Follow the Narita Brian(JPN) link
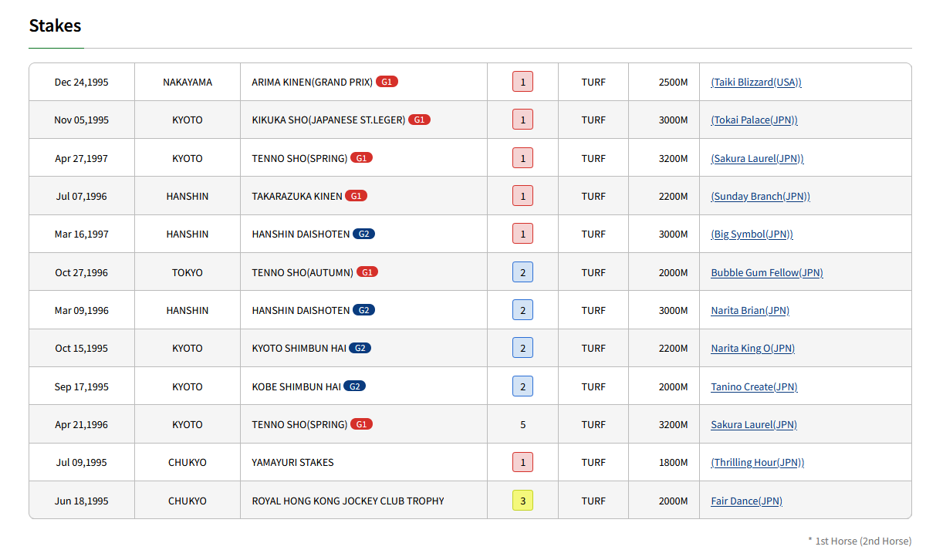This screenshot has height=560, width=926. point(750,310)
